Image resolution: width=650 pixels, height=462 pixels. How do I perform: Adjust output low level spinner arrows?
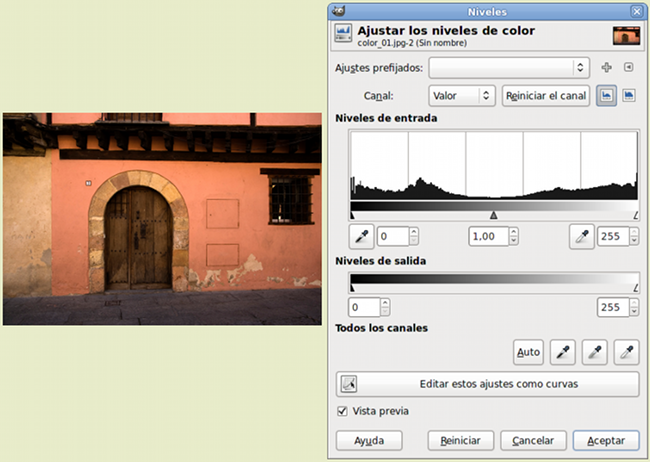coord(385,307)
